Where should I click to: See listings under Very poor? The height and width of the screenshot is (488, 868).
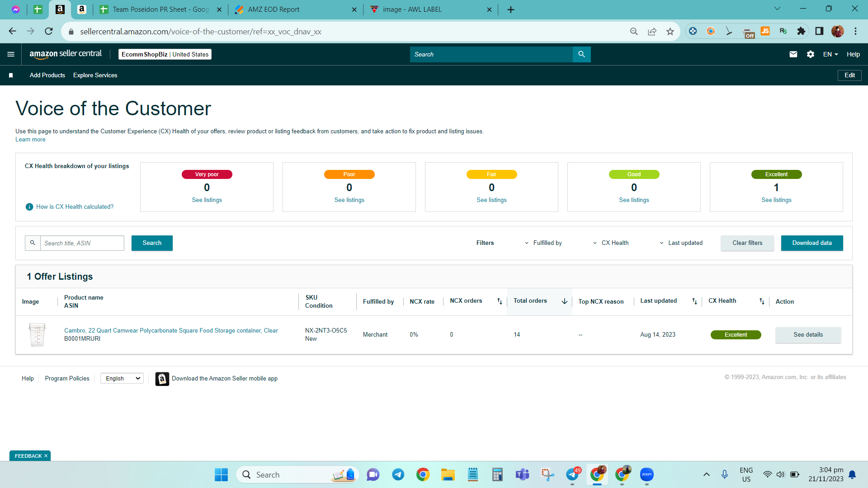pyautogui.click(x=207, y=200)
